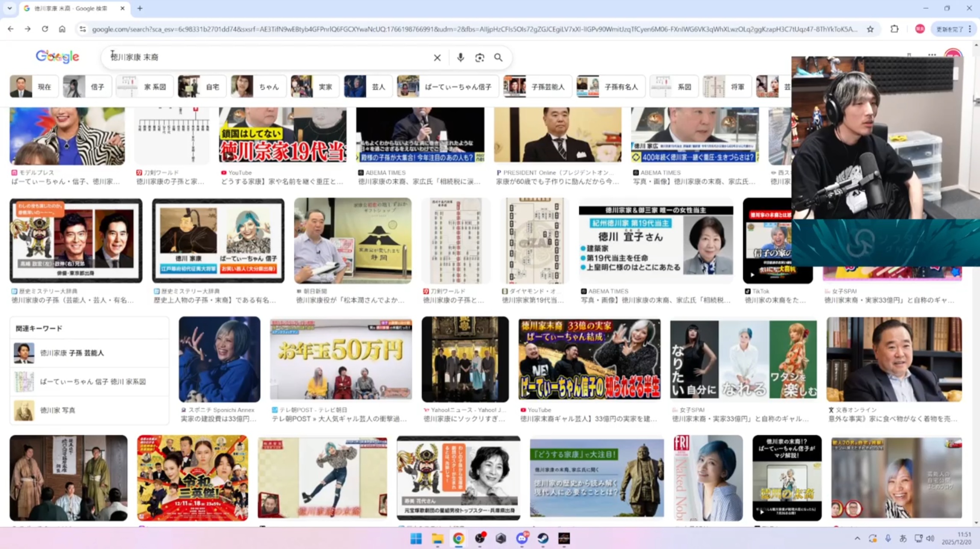This screenshot has width=980, height=549.
Task: Go to Chrome home page icon
Action: 62,29
